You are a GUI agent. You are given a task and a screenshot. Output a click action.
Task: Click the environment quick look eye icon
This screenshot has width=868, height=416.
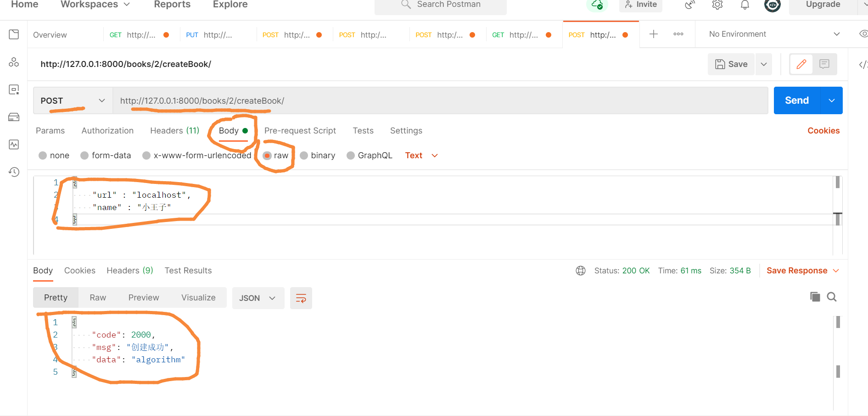coord(863,34)
